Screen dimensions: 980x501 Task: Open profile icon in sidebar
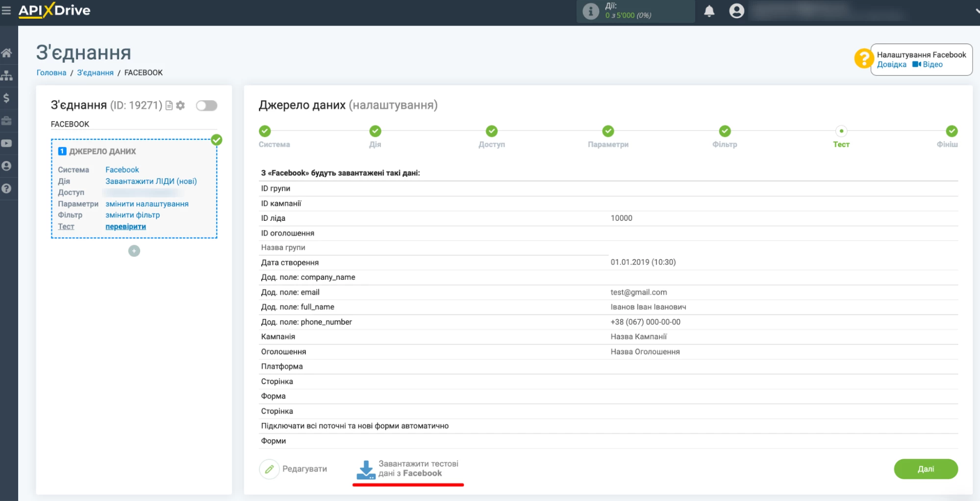click(x=7, y=166)
